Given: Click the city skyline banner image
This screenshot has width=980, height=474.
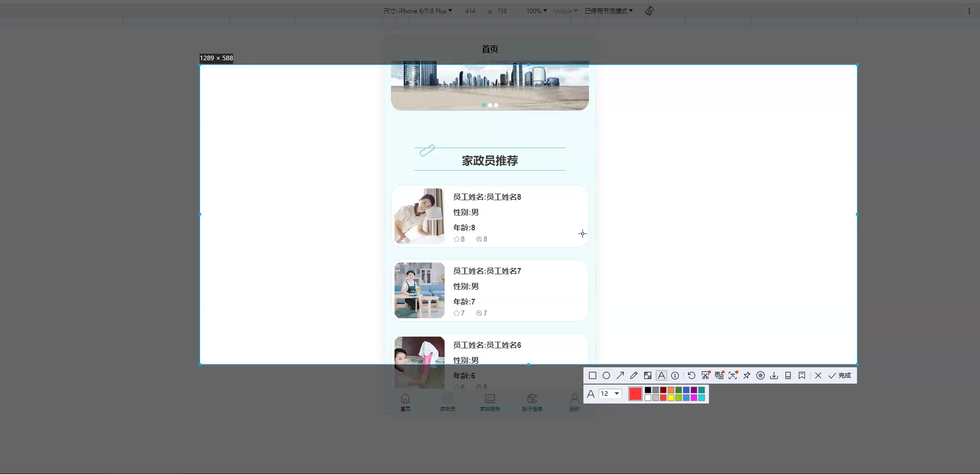Looking at the screenshot, I should point(490,85).
